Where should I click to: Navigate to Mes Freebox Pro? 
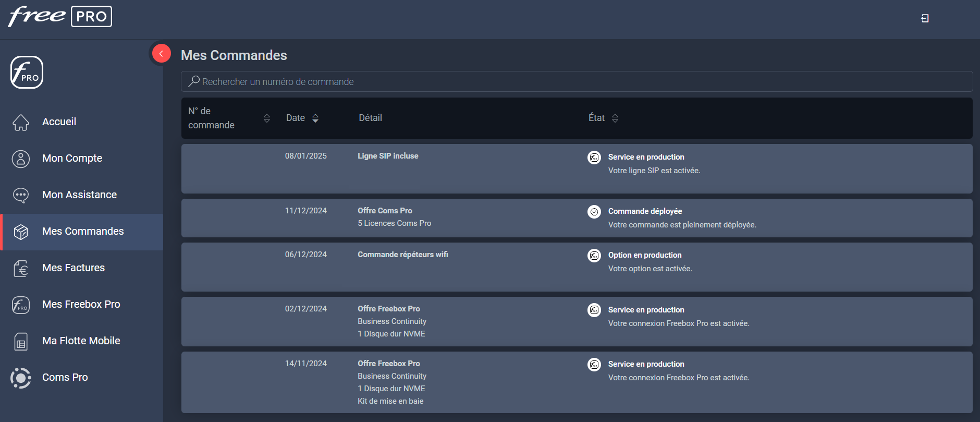pos(82,305)
